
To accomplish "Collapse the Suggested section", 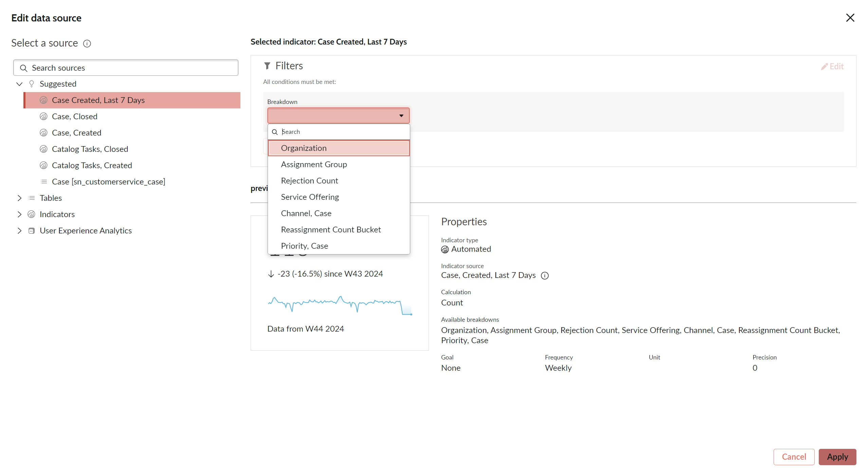I will 19,84.
